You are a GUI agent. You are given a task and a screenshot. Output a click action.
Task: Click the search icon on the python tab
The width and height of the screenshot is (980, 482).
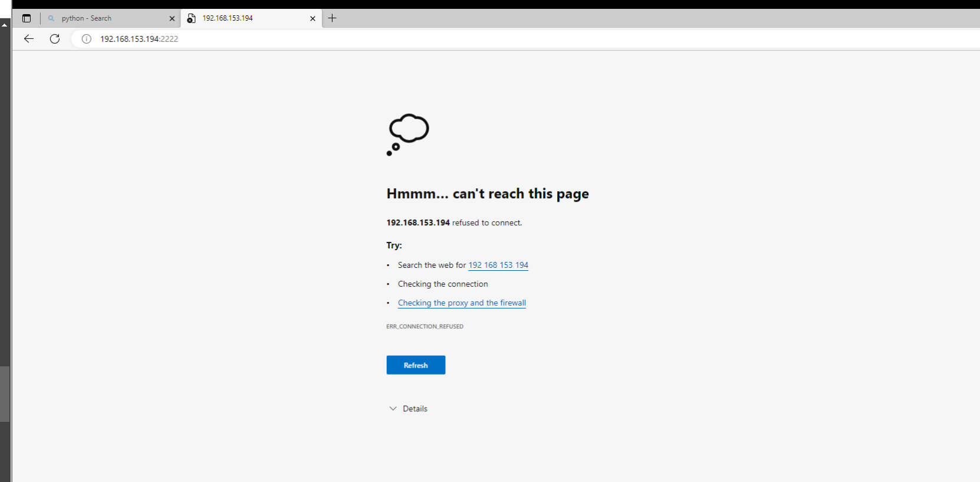point(51,18)
